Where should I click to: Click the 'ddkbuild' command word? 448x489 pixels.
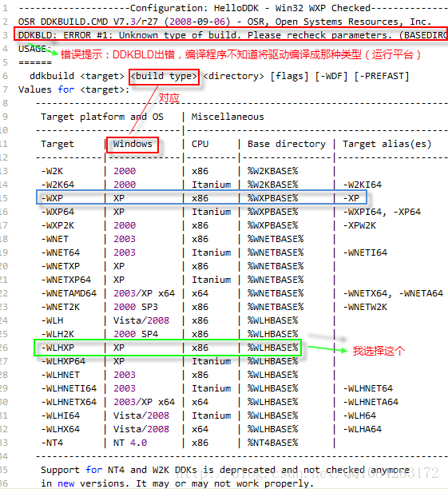pyautogui.click(x=52, y=76)
